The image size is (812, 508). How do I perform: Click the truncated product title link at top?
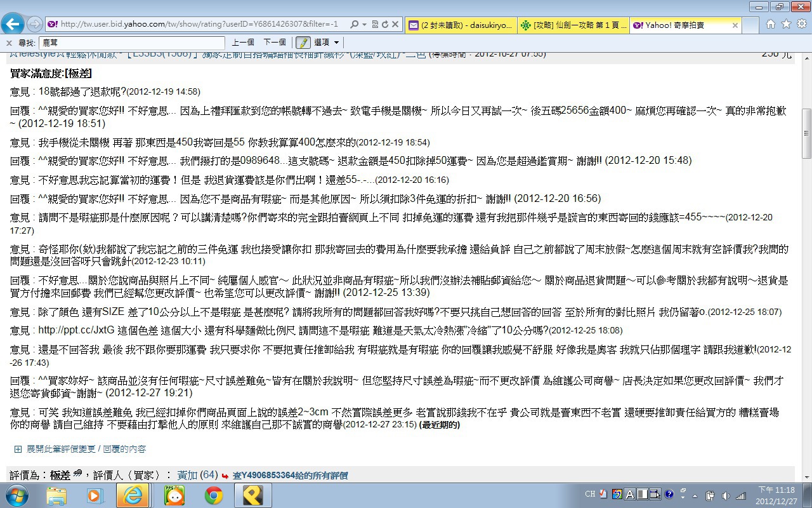[x=217, y=55]
